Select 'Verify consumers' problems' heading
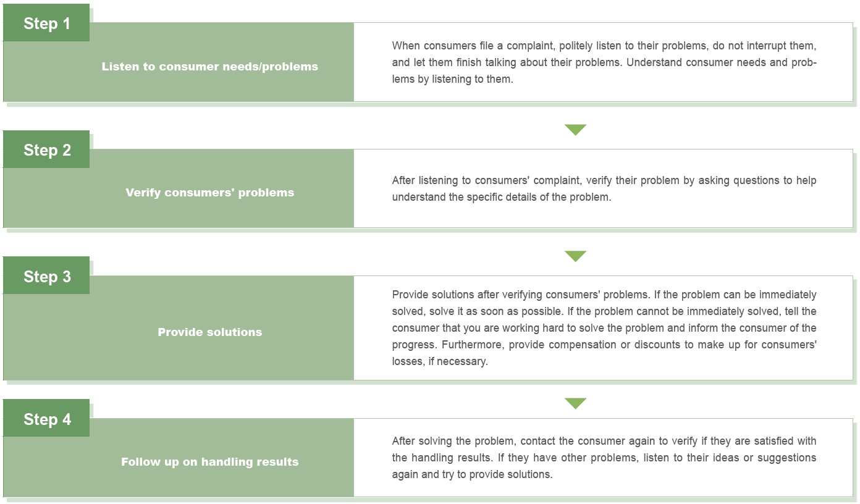The image size is (860, 504). pyautogui.click(x=210, y=193)
